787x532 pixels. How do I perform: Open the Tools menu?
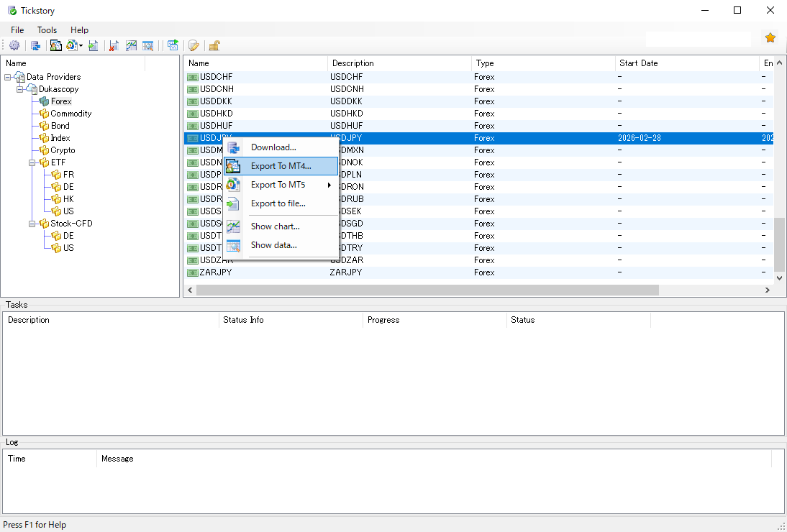pos(47,30)
